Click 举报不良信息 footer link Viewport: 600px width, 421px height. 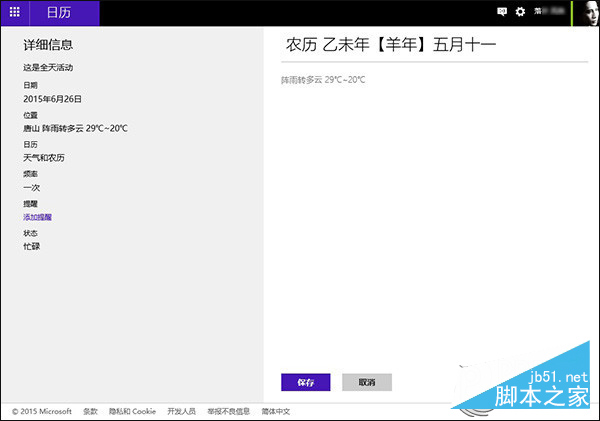(228, 411)
